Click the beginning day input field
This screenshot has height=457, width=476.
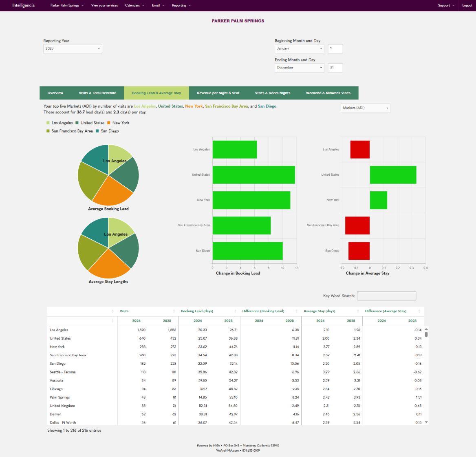[335, 49]
